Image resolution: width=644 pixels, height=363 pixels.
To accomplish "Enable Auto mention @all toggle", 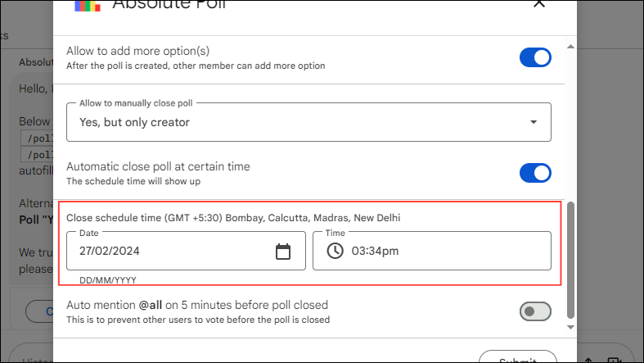I will pyautogui.click(x=535, y=311).
